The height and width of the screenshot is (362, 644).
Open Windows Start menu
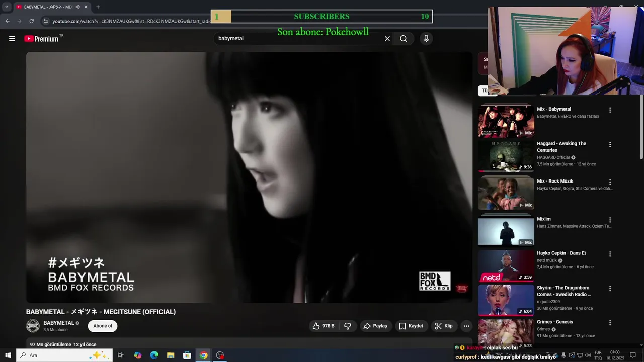tap(8, 355)
